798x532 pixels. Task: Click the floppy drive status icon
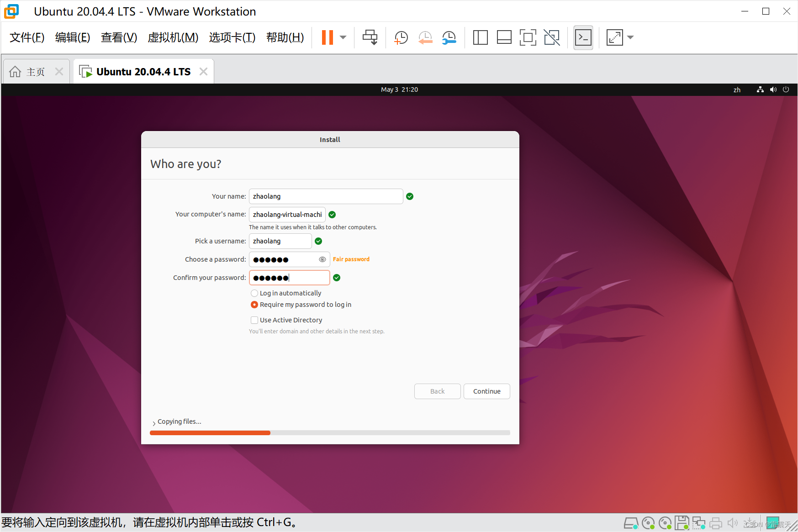[682, 523]
